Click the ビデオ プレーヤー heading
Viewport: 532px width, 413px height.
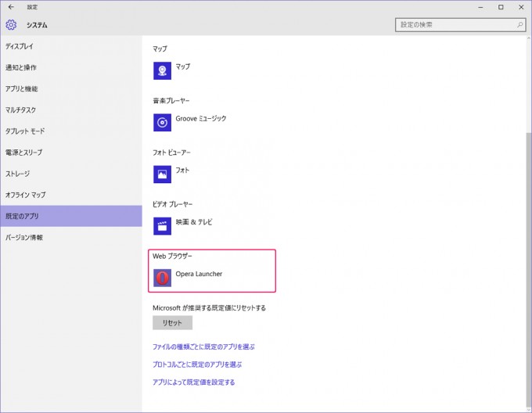coord(172,204)
